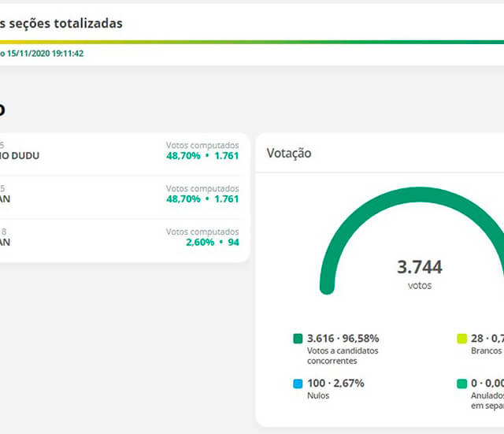Click the green-yellow gradient progress bar under header
Viewport: 504px width, 434px height.
pos(252,43)
